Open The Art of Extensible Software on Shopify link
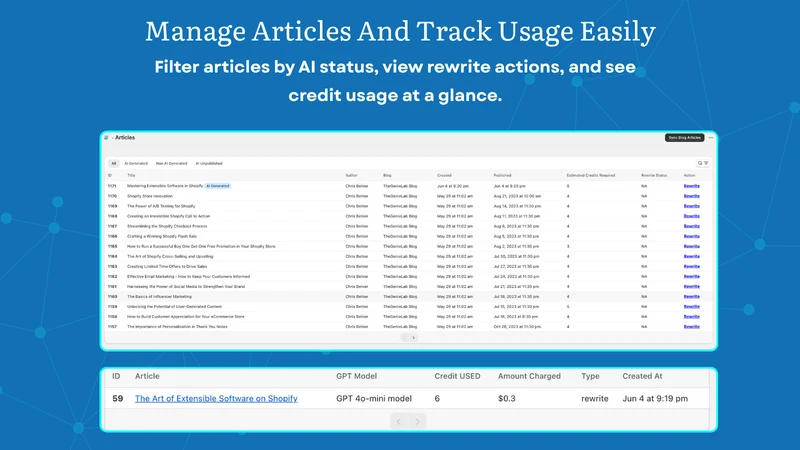This screenshot has height=450, width=800. click(x=216, y=398)
